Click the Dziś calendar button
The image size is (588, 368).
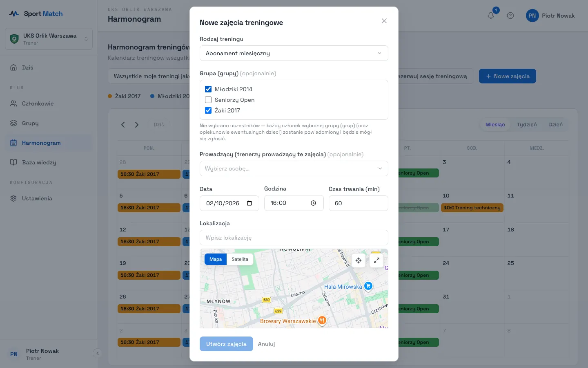pos(159,125)
